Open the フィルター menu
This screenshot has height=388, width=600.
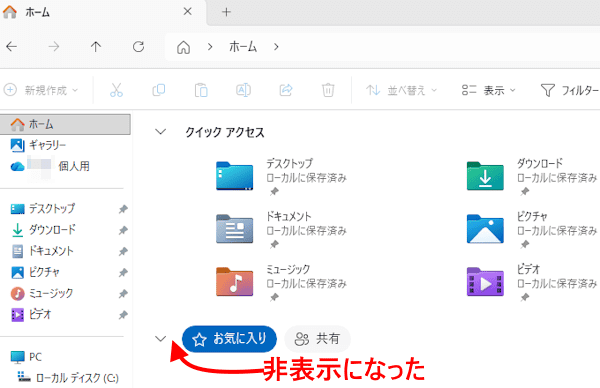[x=570, y=90]
